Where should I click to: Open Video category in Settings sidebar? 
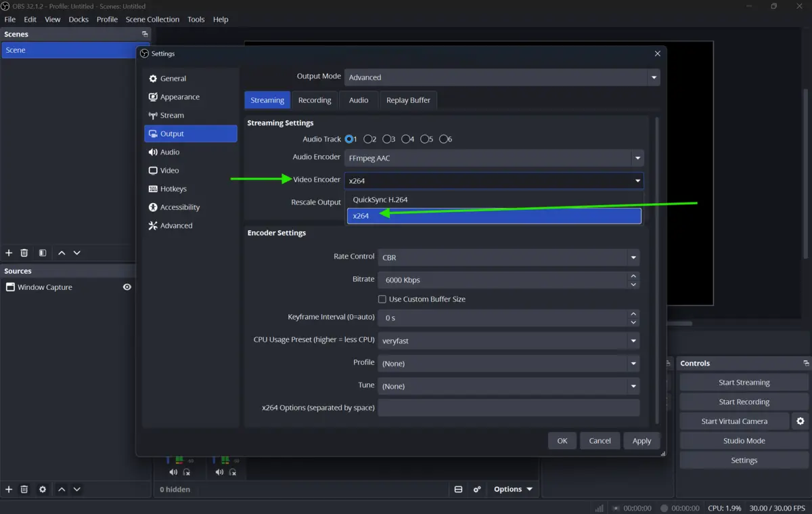coord(191,171)
